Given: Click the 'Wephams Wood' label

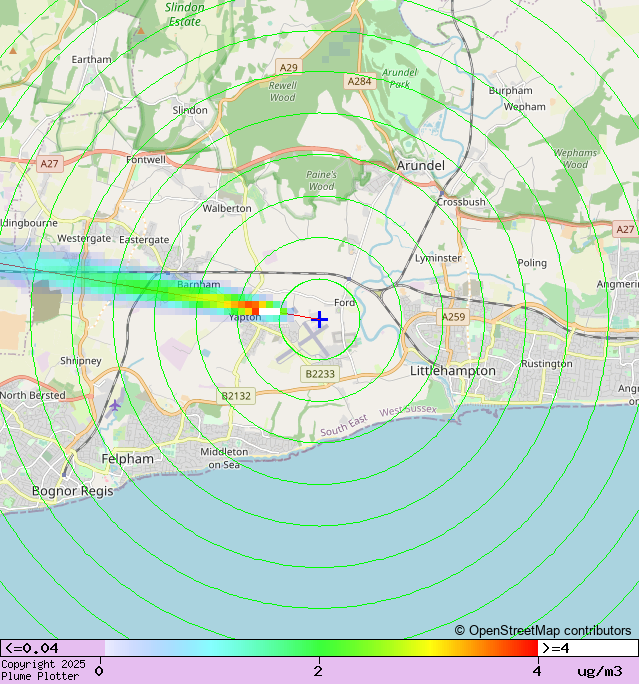Looking at the screenshot, I should click(x=575, y=159).
